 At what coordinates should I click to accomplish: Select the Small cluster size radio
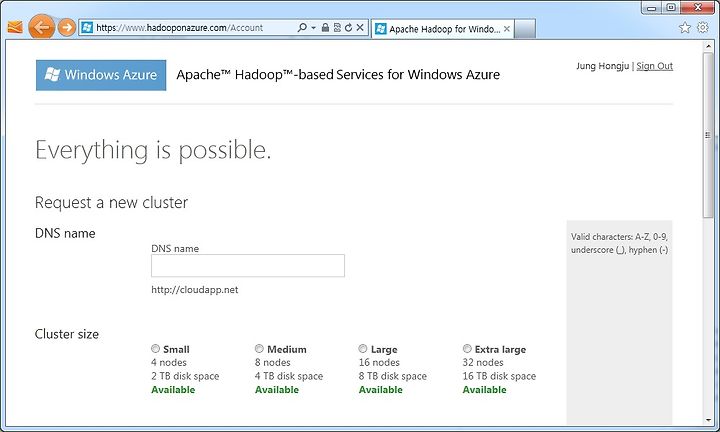(x=155, y=348)
